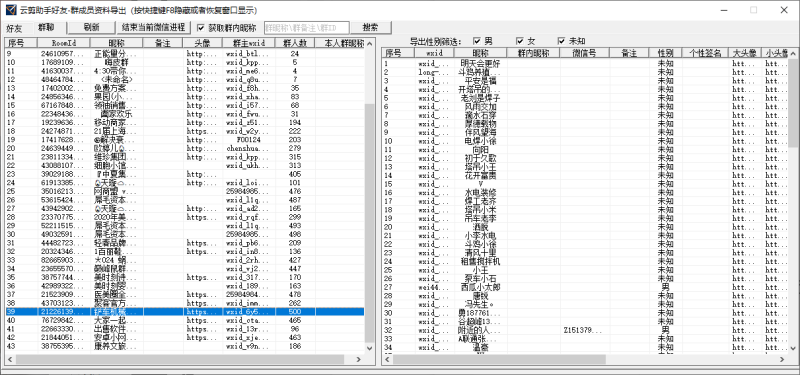Image resolution: width=800 pixels, height=375 pixels.
Task: Click the 群人数 column header in group list
Action: point(294,43)
